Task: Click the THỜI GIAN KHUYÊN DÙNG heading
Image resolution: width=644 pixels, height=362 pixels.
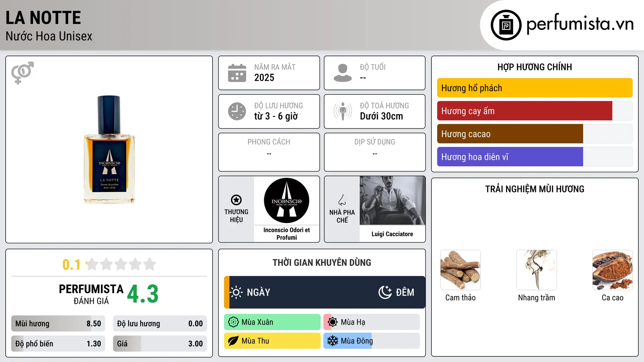Action: pyautogui.click(x=322, y=262)
